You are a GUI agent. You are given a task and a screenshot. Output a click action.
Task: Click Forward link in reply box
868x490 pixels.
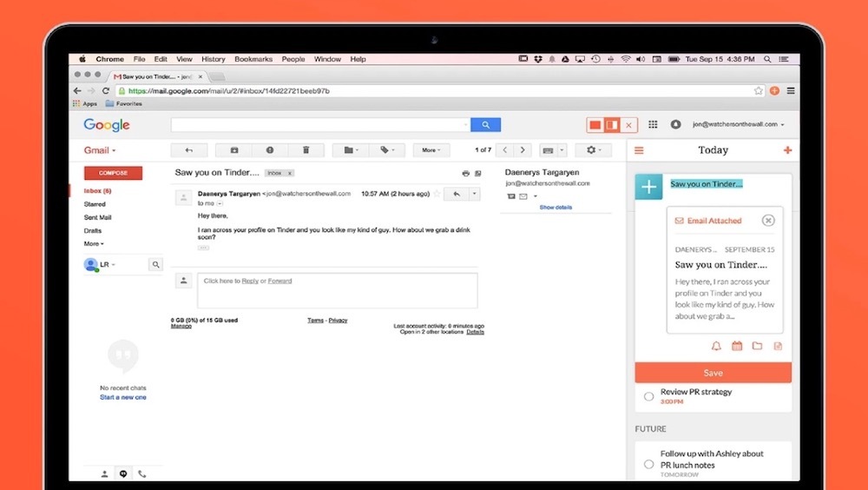pyautogui.click(x=279, y=281)
